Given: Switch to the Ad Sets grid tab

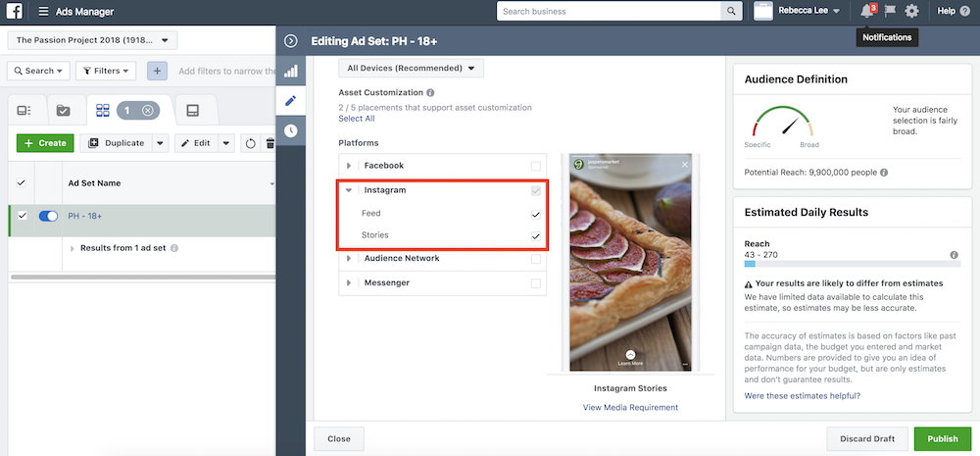Looking at the screenshot, I should point(103,111).
